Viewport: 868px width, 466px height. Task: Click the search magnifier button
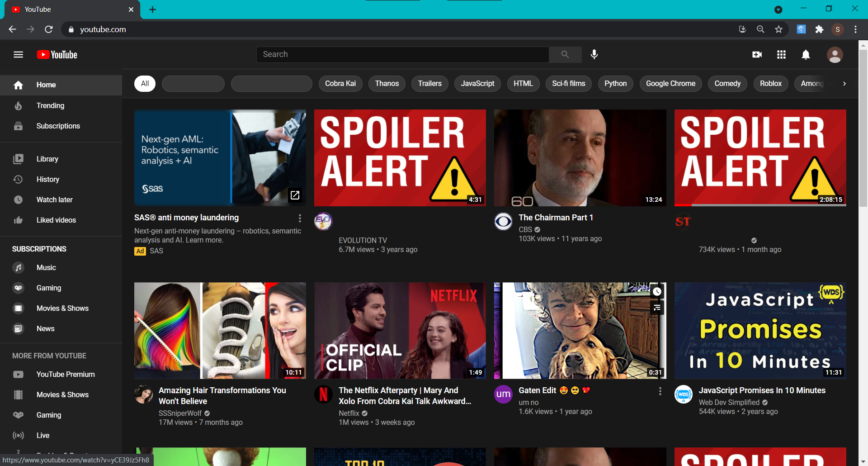click(565, 54)
